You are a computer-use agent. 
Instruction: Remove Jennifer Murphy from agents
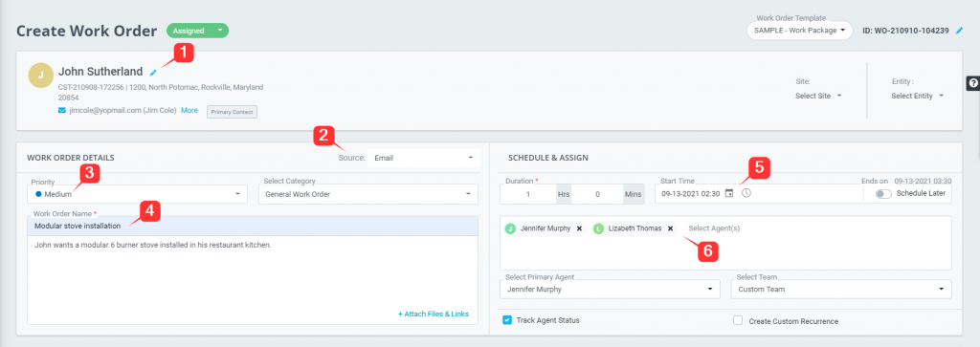[579, 228]
